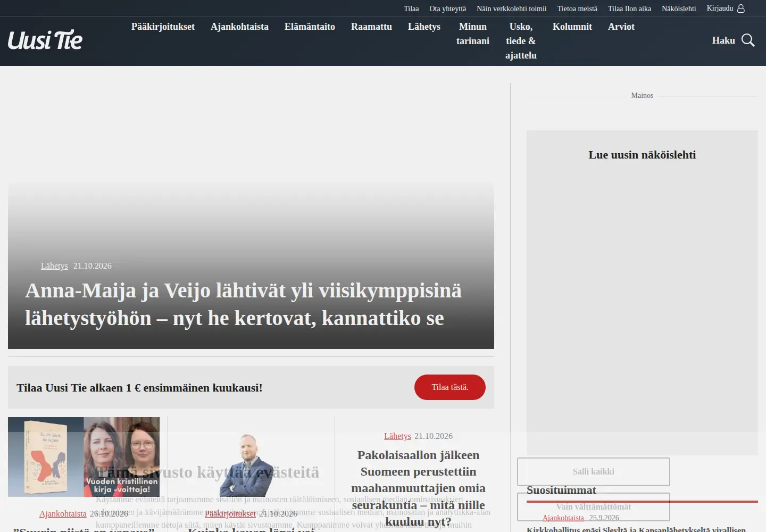Click the Tilaa link in the top bar
Screen dimensions: 766x532
click(x=411, y=9)
